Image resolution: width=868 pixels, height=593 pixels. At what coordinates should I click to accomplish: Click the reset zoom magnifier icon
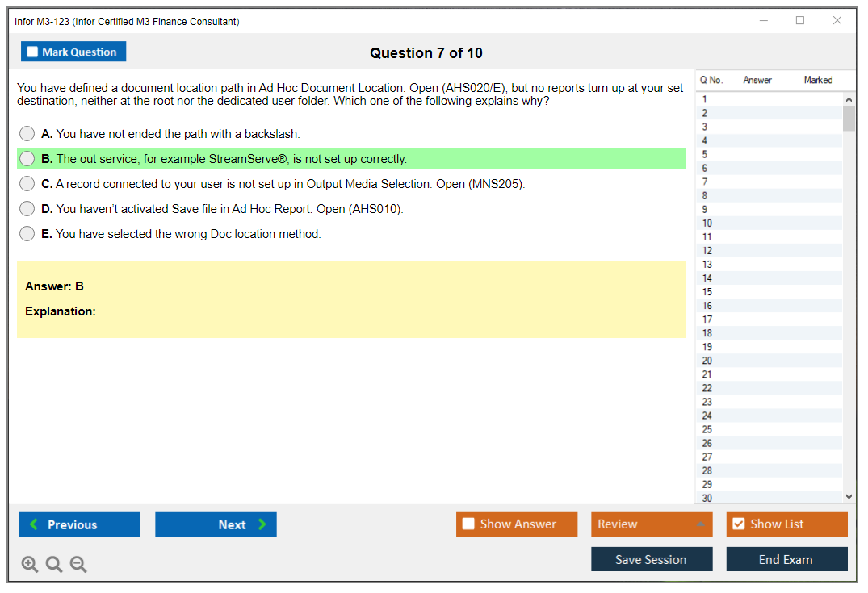coord(54,565)
